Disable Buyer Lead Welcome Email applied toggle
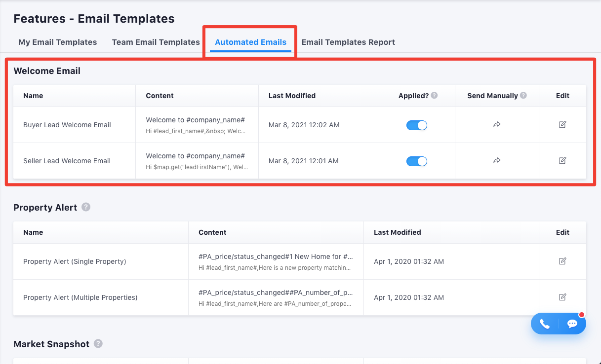Viewport: 601px width, 364px height. click(417, 125)
